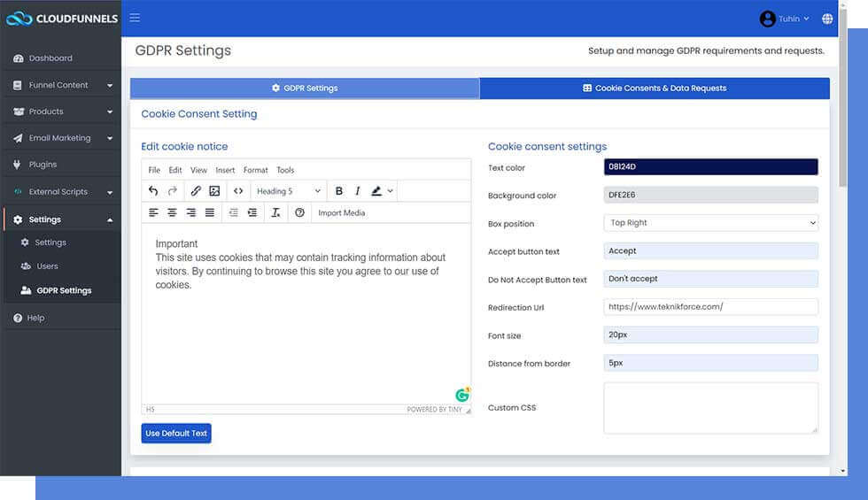The image size is (868, 500).
Task: Open the globe language icon
Action: pyautogui.click(x=827, y=19)
